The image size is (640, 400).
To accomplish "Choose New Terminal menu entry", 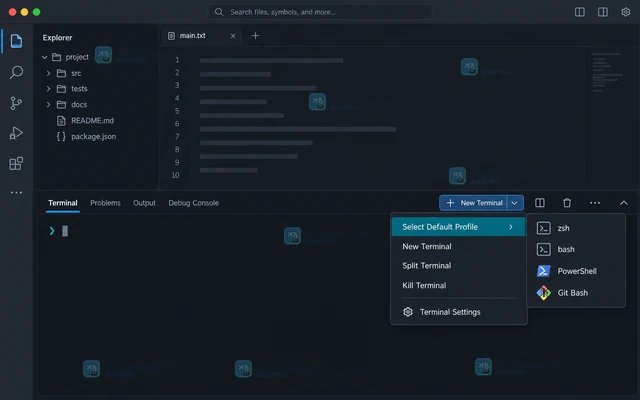I will point(458,247).
